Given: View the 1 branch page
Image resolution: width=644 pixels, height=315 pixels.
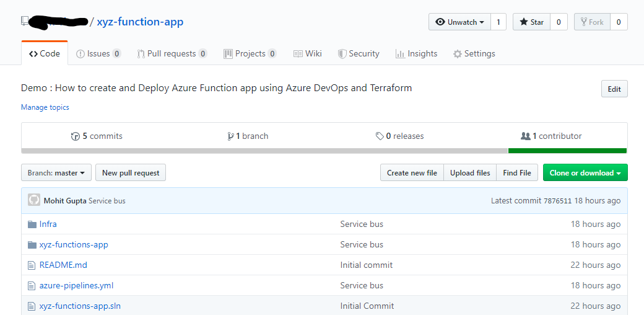Looking at the screenshot, I should coord(248,136).
